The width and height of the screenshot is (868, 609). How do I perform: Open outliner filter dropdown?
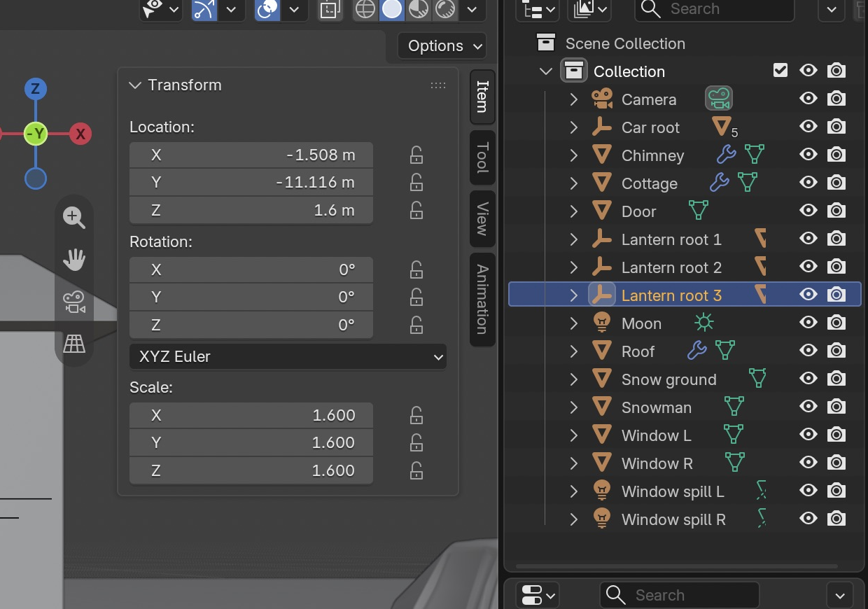tap(831, 9)
